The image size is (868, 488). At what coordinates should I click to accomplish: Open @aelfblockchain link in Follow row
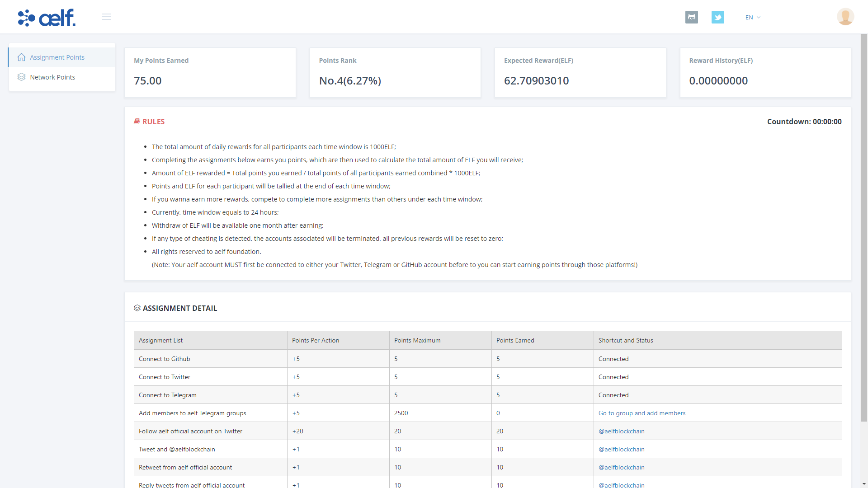(621, 431)
